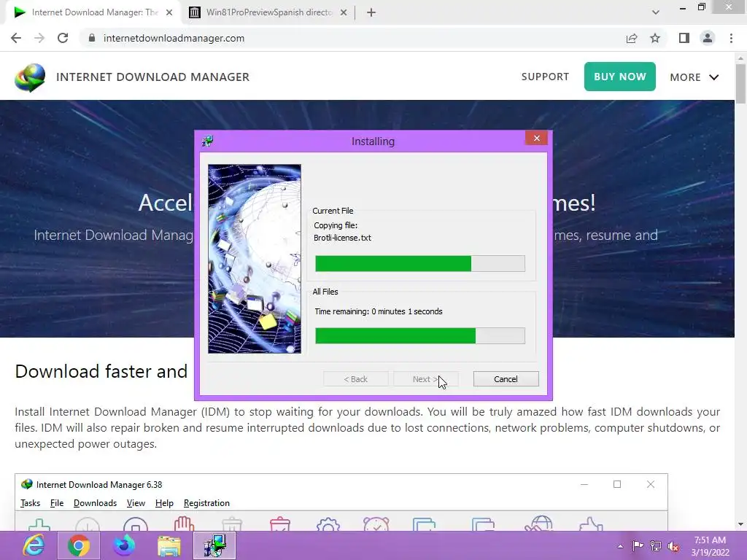Click the globe artwork in the installer
This screenshot has width=747, height=560.
[x=255, y=259]
